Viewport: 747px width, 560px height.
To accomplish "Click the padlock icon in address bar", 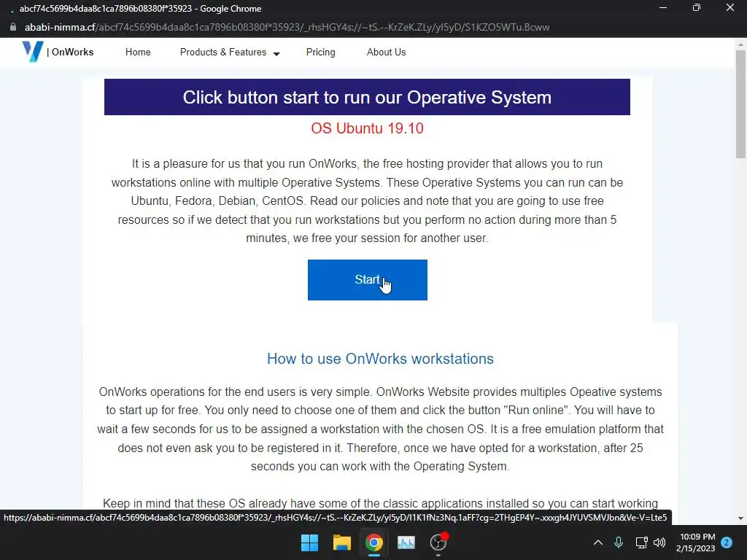I will click(13, 27).
